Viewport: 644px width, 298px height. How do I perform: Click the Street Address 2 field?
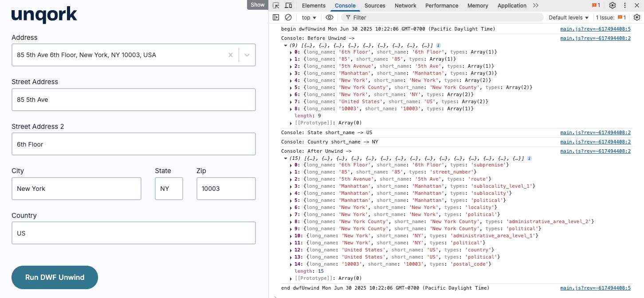(x=134, y=144)
